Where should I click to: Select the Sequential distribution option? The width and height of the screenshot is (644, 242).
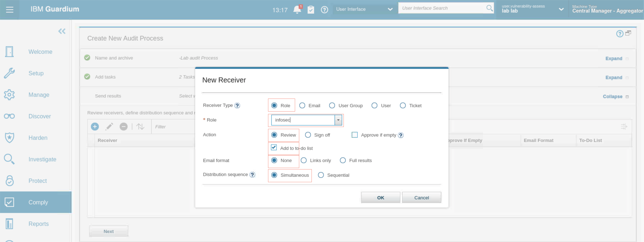point(321,175)
